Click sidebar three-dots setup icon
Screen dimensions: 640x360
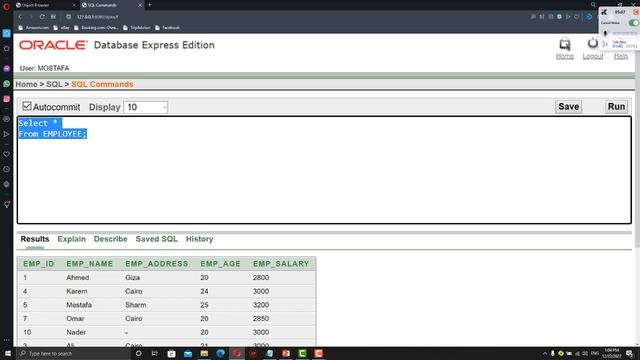click(x=7, y=340)
